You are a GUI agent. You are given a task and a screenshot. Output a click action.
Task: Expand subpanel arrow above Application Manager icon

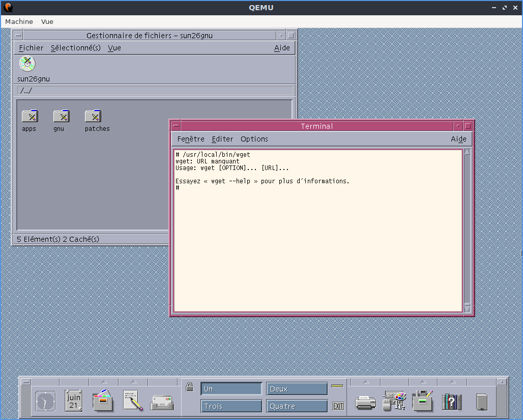pyautogui.click(x=423, y=382)
